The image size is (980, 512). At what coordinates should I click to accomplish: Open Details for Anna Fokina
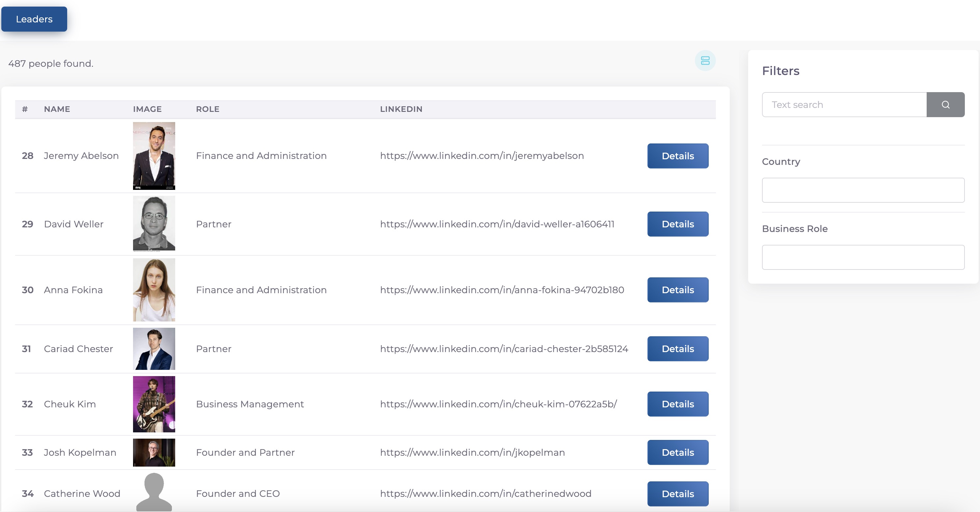678,290
